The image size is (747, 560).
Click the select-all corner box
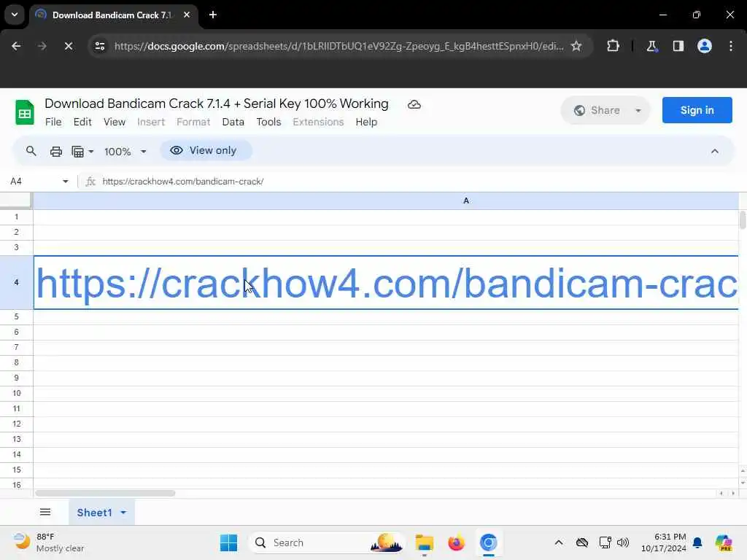coord(16,201)
